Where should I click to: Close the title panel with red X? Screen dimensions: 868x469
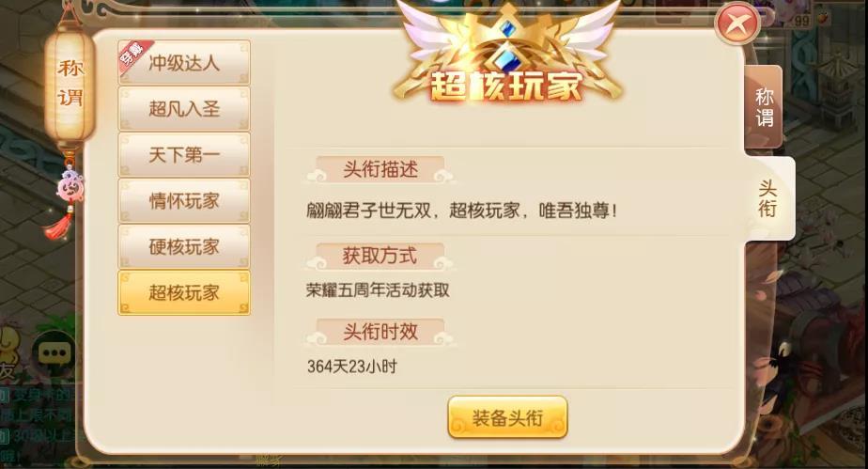(736, 23)
